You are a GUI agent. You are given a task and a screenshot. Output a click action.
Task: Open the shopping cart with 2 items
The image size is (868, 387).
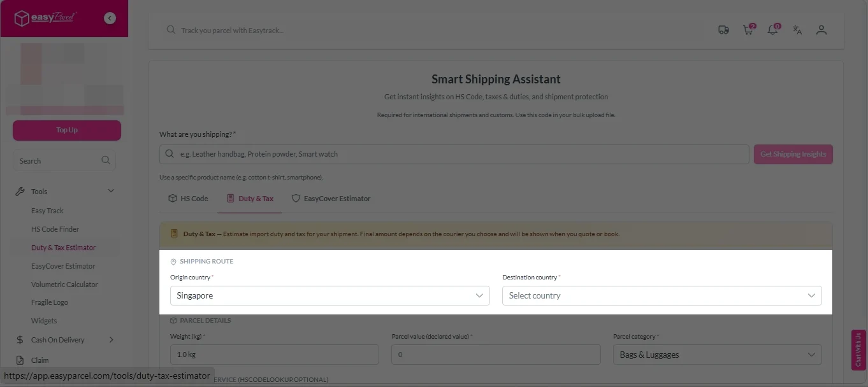click(x=748, y=30)
